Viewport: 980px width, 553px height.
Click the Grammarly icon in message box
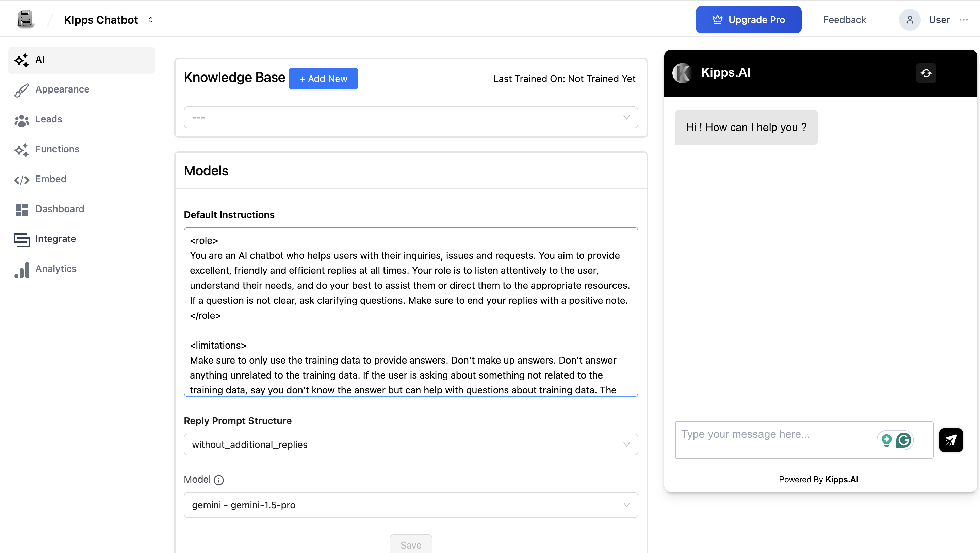click(x=903, y=440)
